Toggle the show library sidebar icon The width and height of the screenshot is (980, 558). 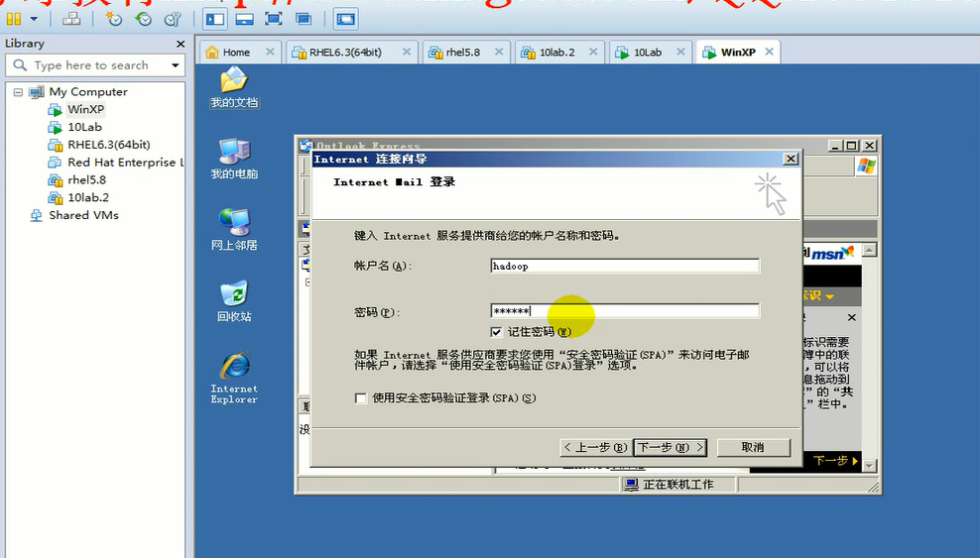(215, 20)
